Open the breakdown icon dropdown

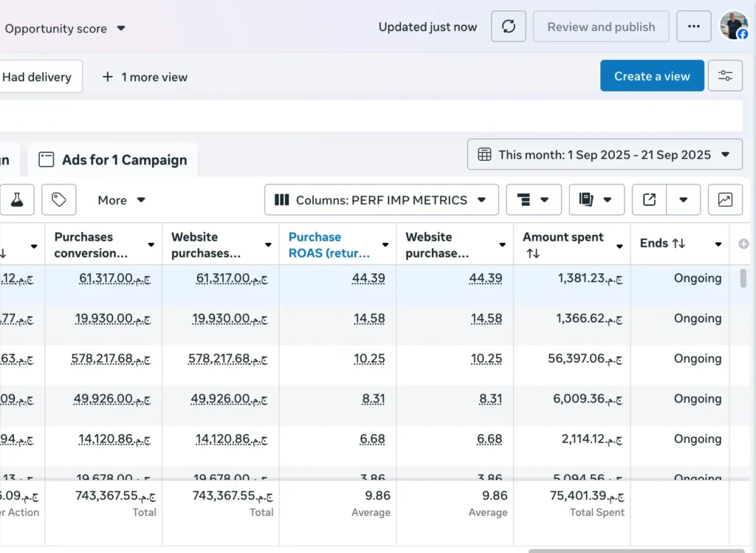tap(533, 200)
